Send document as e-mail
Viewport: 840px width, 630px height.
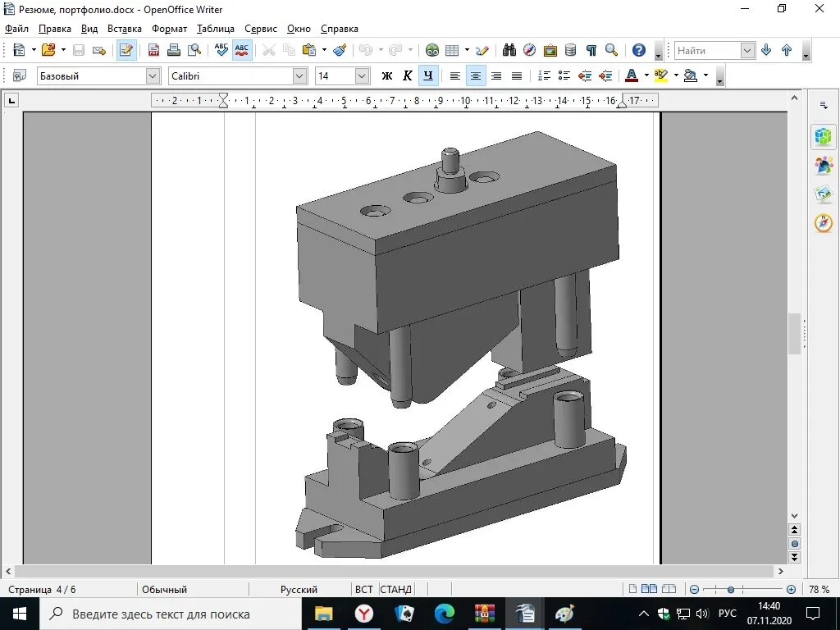[x=99, y=50]
